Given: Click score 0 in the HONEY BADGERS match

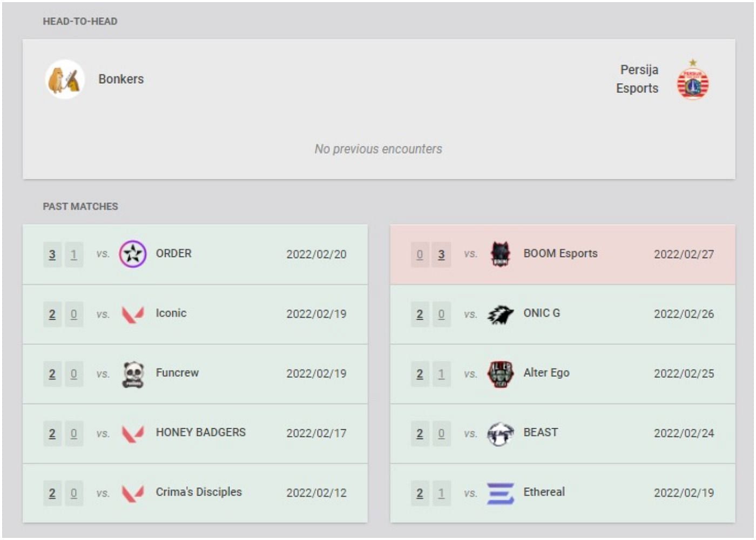Looking at the screenshot, I should 74,434.
